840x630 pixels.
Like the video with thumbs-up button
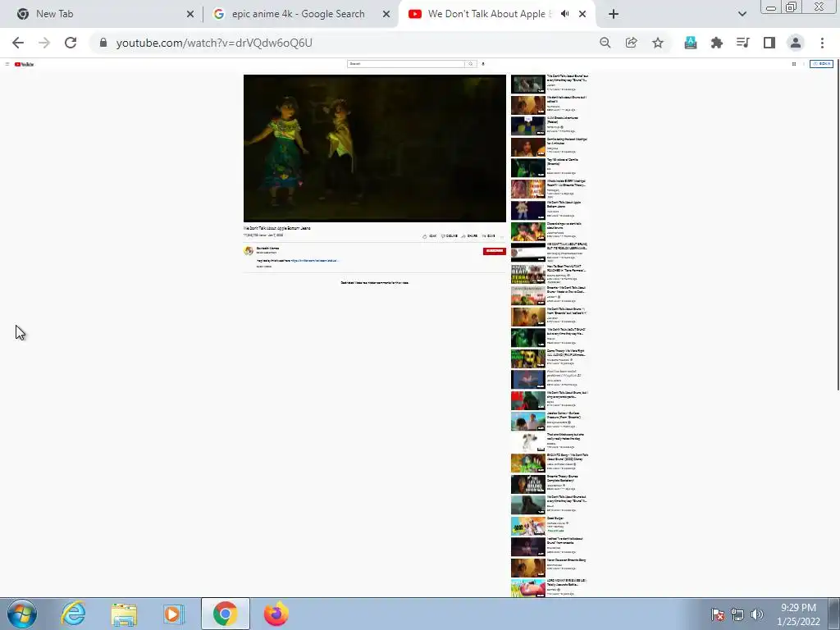(x=429, y=235)
